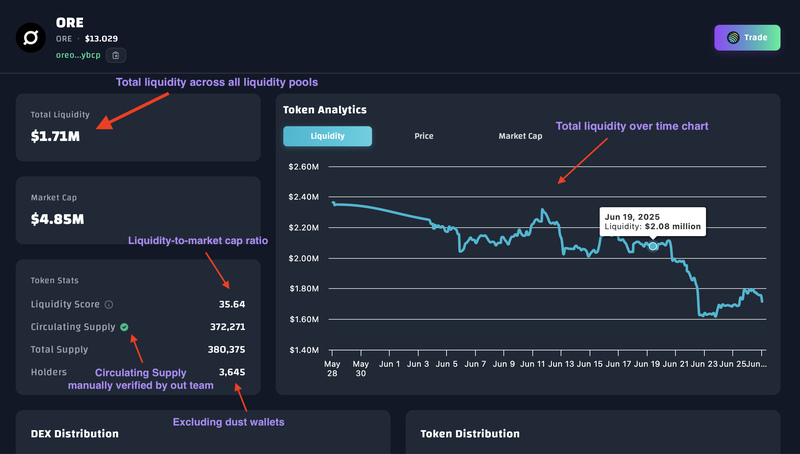The image size is (800, 454).
Task: Click the green verified Circulating Supply badge
Action: coord(124,327)
